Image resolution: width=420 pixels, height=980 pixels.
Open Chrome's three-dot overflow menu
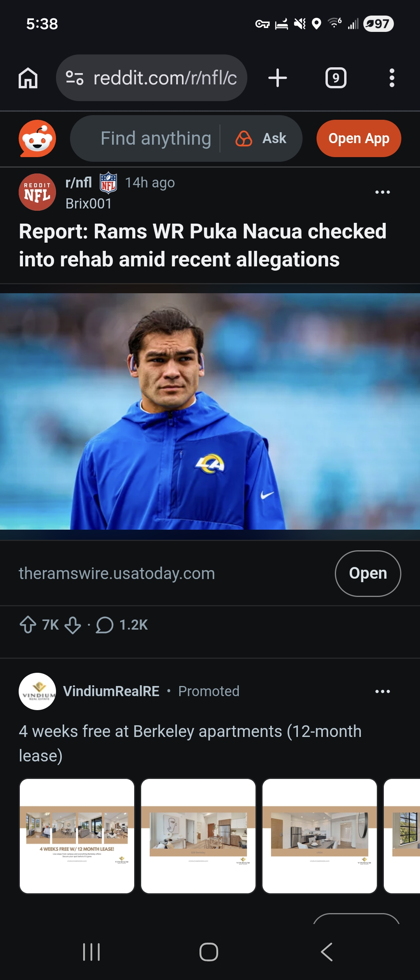coord(392,78)
